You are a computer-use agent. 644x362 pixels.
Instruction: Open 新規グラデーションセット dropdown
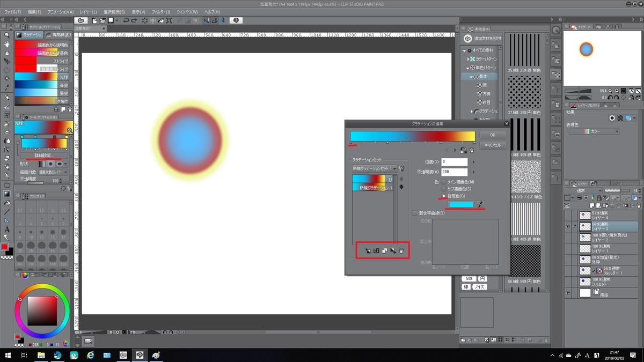click(374, 168)
